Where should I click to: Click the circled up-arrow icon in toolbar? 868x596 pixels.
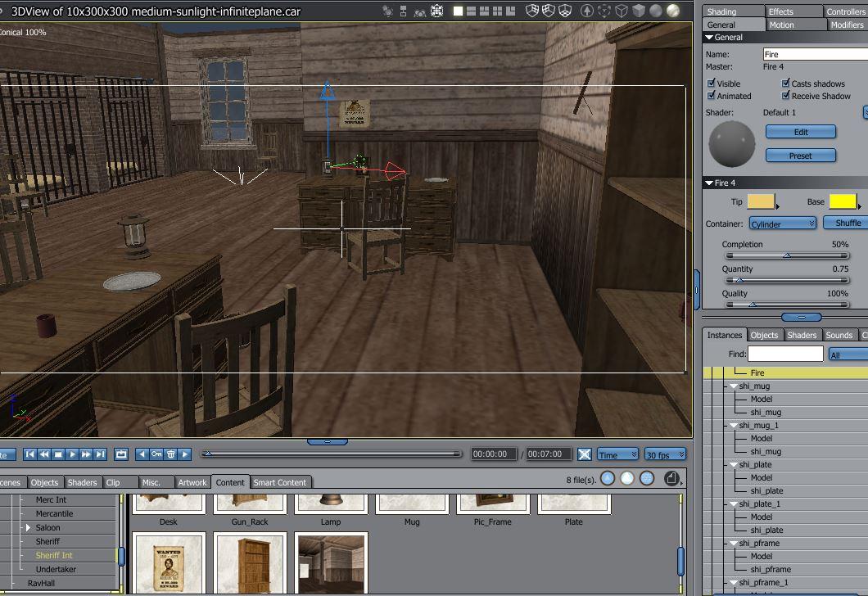[587, 11]
